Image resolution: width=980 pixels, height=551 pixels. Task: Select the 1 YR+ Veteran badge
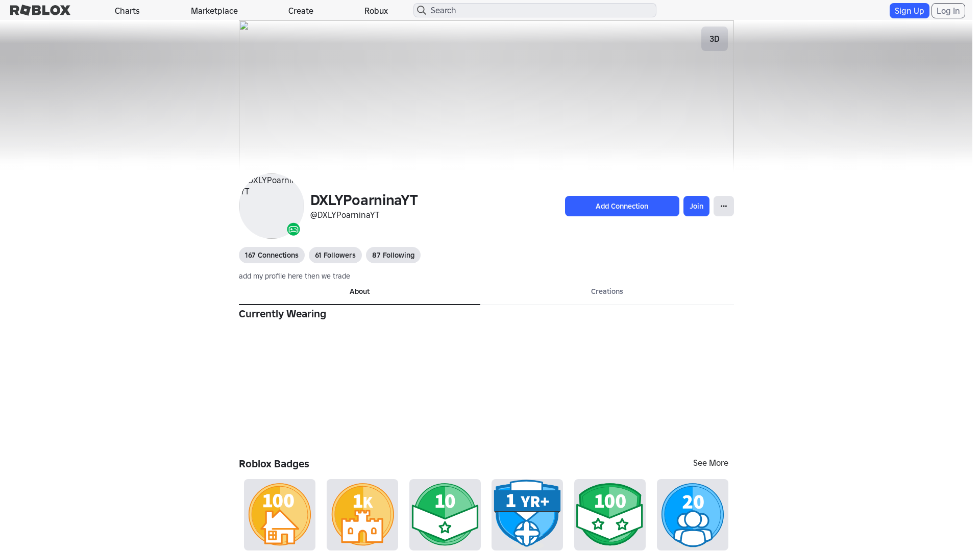(527, 514)
